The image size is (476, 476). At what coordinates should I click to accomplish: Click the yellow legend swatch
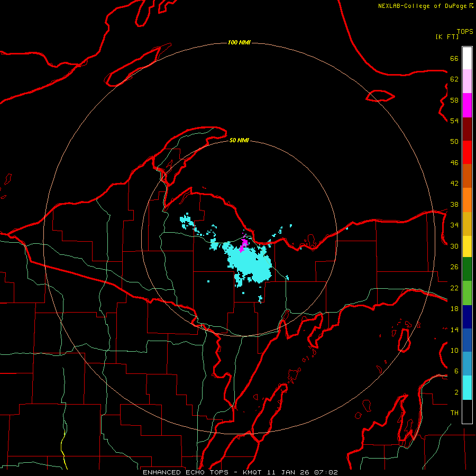(467, 246)
